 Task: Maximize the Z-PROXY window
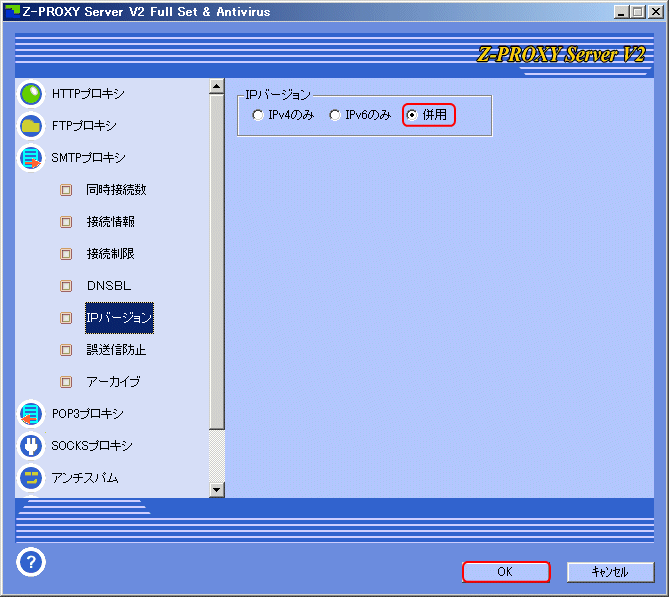click(637, 12)
